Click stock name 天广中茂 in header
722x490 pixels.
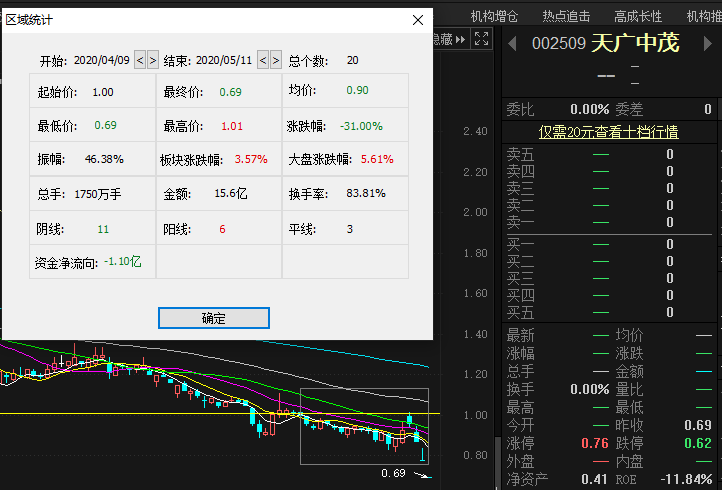(x=634, y=43)
